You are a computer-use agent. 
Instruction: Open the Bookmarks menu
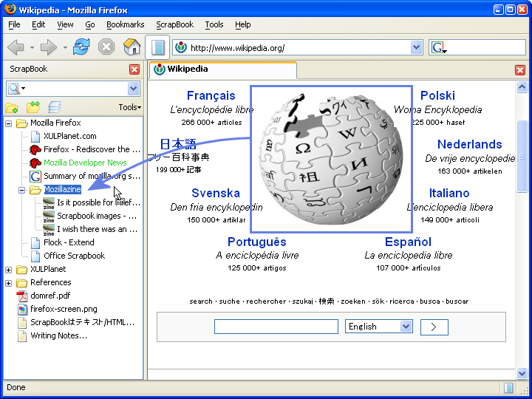125,25
